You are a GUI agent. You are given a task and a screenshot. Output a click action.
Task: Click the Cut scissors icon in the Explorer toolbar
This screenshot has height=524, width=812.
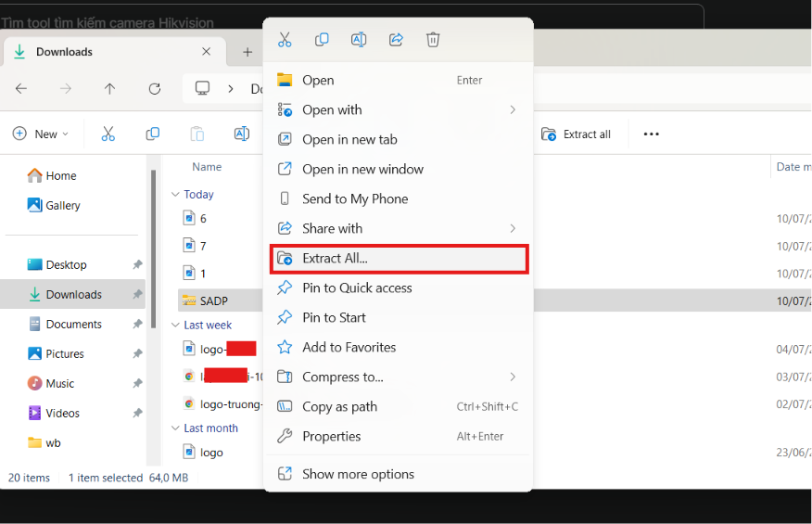[108, 134]
